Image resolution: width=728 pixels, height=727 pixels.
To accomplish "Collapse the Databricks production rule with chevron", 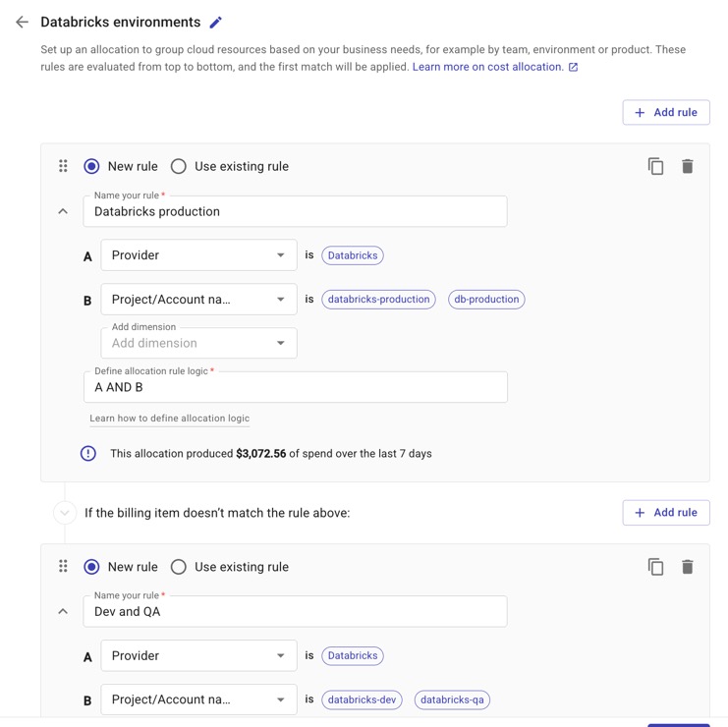I will click(x=63, y=211).
